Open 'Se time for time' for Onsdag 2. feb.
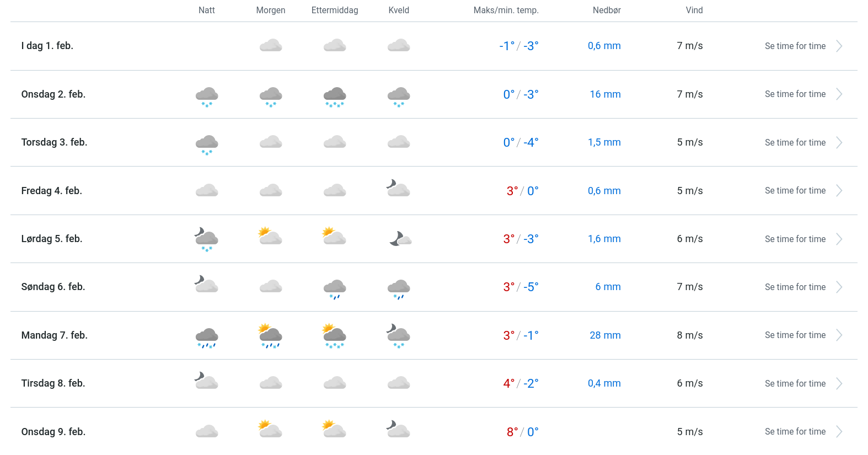The width and height of the screenshot is (868, 455). tap(795, 94)
